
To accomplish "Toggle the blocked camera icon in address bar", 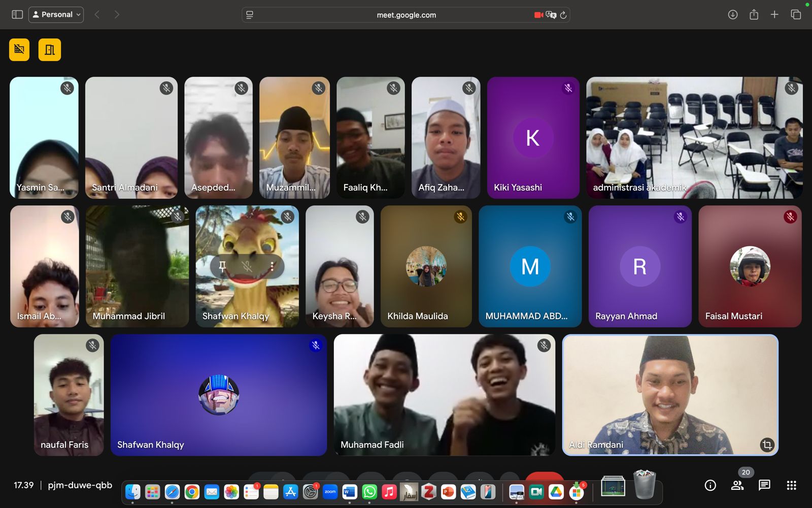I will coord(538,15).
